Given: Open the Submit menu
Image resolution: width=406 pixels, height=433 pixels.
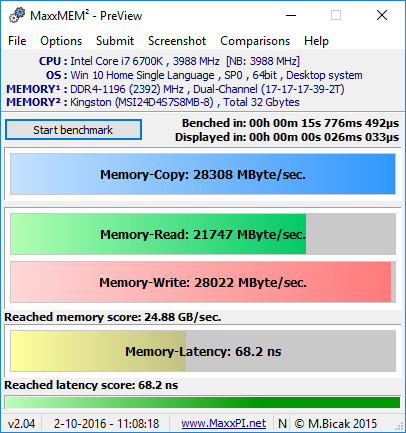Looking at the screenshot, I should (x=115, y=41).
